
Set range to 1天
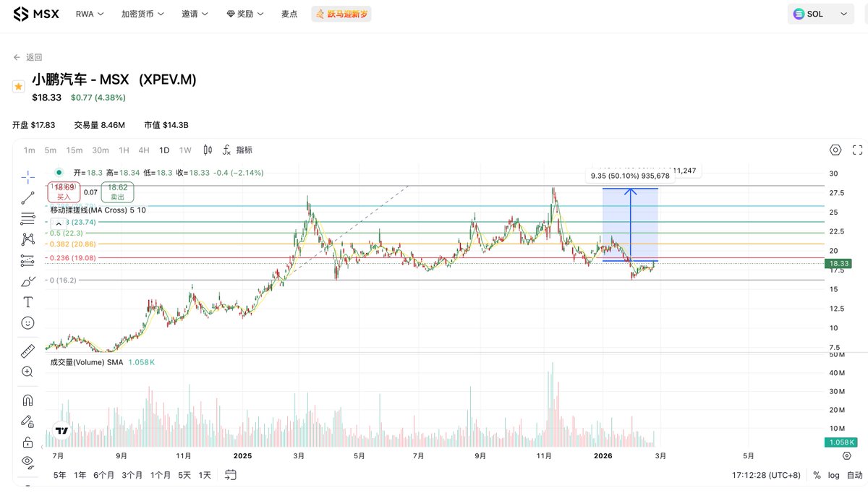pos(205,475)
